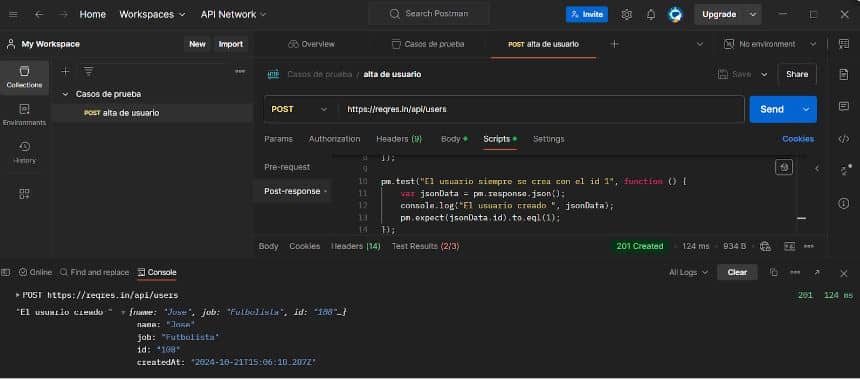Viewport: 860px width, 379px height.
Task: Open the request Body tab
Action: (x=454, y=139)
